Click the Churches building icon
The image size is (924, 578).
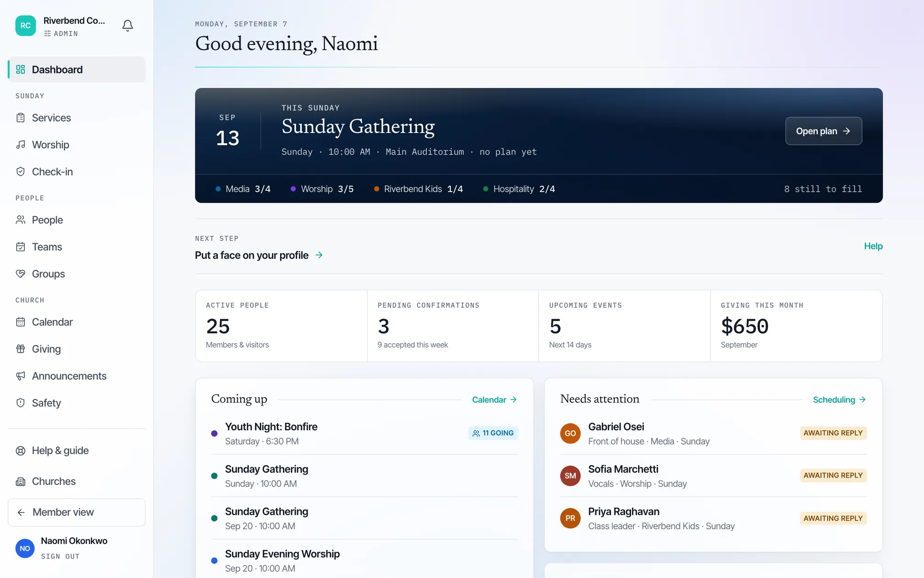click(21, 481)
